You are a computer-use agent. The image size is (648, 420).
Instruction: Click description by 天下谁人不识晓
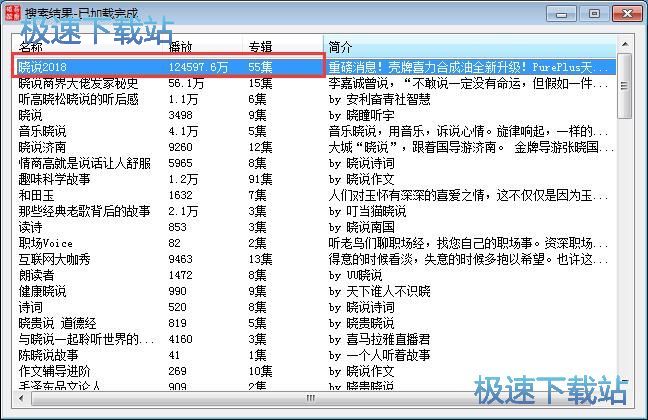point(379,291)
